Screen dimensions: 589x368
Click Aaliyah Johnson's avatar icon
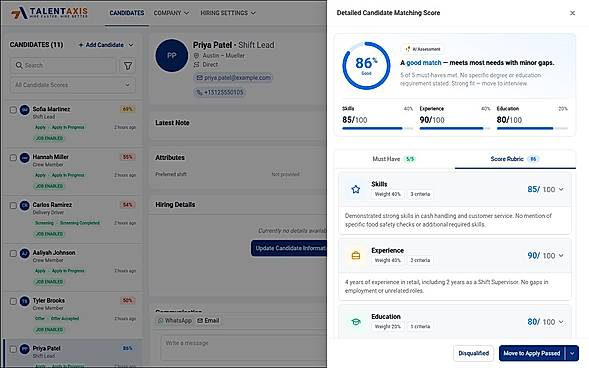tap(24, 253)
